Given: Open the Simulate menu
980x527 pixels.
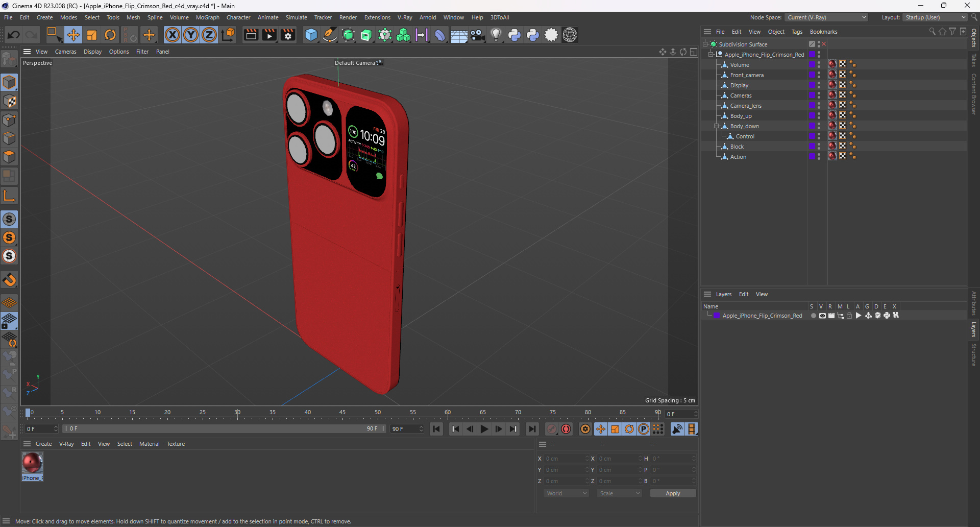Looking at the screenshot, I should point(296,17).
